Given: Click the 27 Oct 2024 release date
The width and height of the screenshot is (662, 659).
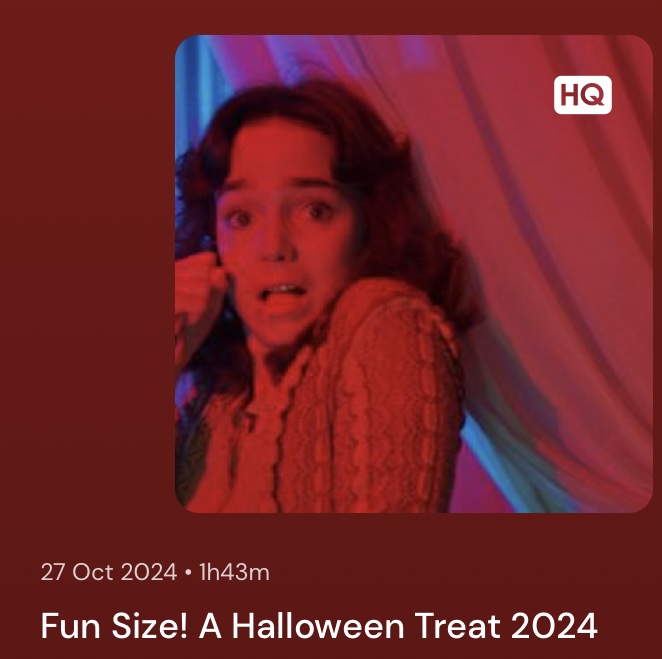Looking at the screenshot, I should (109, 572).
